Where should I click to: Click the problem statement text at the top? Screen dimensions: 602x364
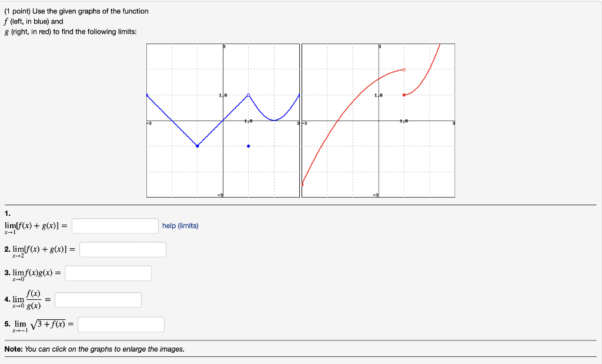[76, 21]
